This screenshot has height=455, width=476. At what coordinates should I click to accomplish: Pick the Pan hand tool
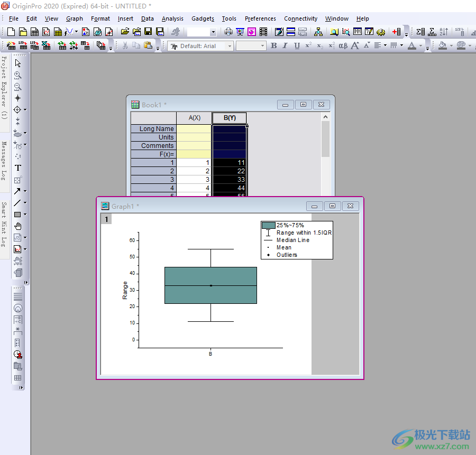pyautogui.click(x=17, y=226)
